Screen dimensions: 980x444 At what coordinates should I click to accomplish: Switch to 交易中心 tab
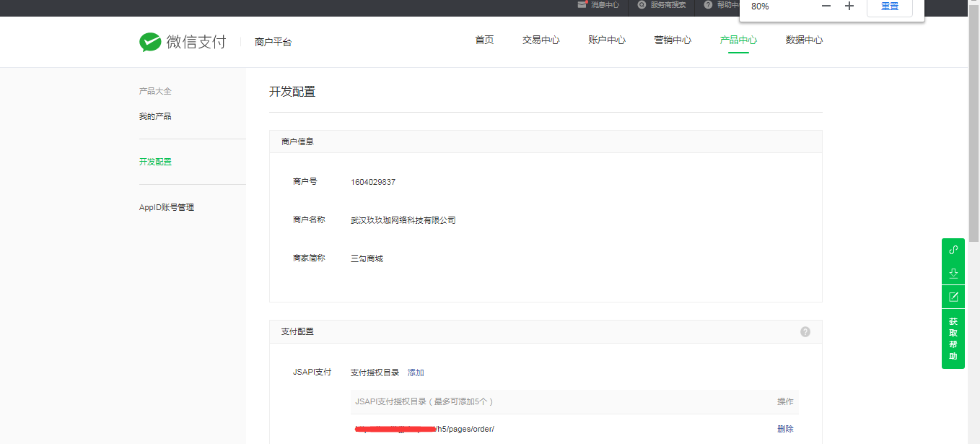[x=541, y=40]
